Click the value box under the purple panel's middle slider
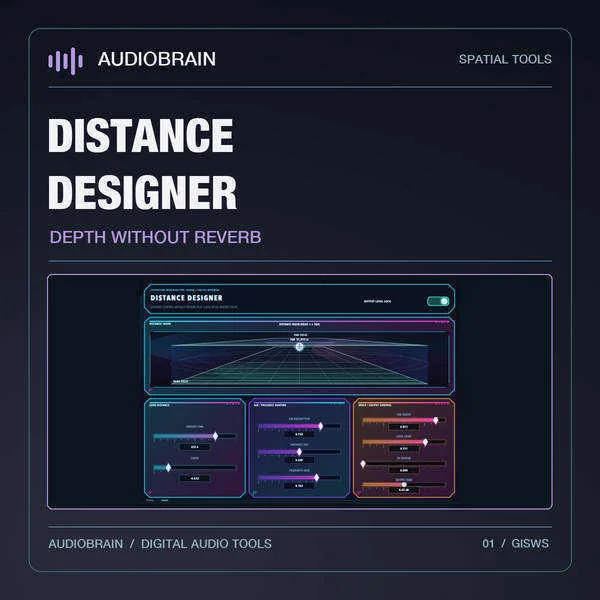The height and width of the screenshot is (600, 600). (x=299, y=460)
